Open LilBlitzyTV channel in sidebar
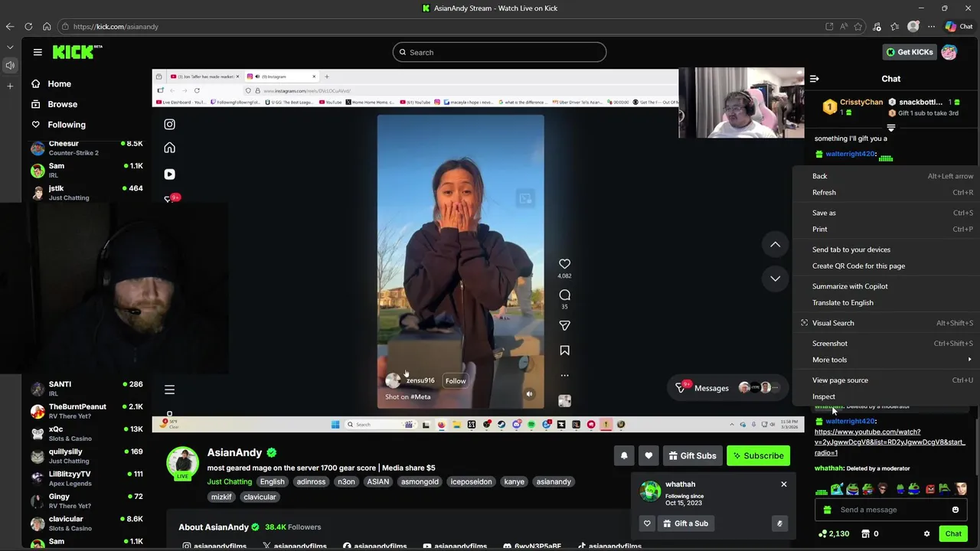 pyautogui.click(x=87, y=478)
